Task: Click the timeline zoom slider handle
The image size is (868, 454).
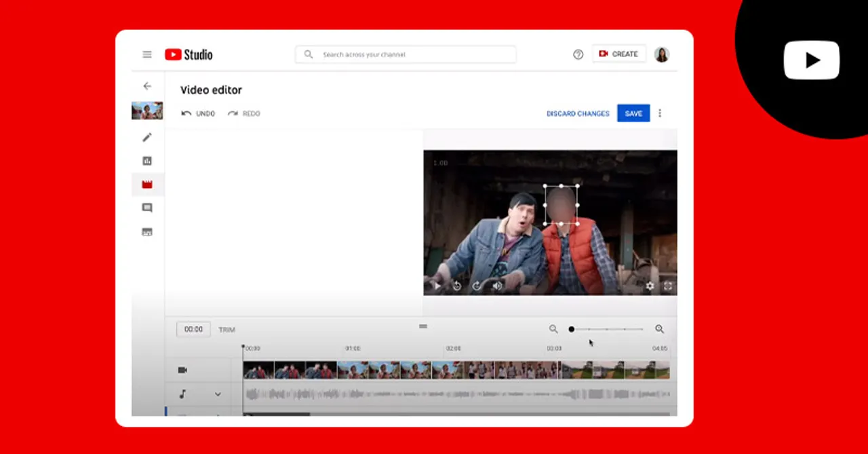Action: coord(571,329)
